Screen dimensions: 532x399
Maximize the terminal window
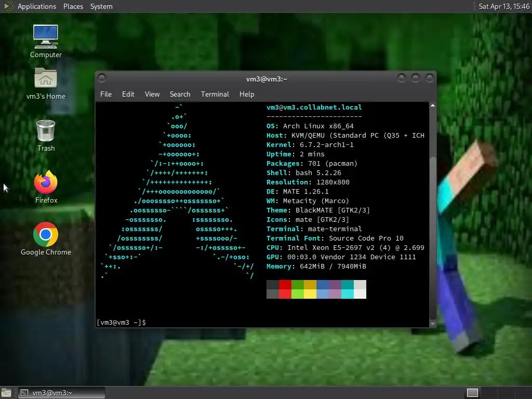(x=416, y=78)
